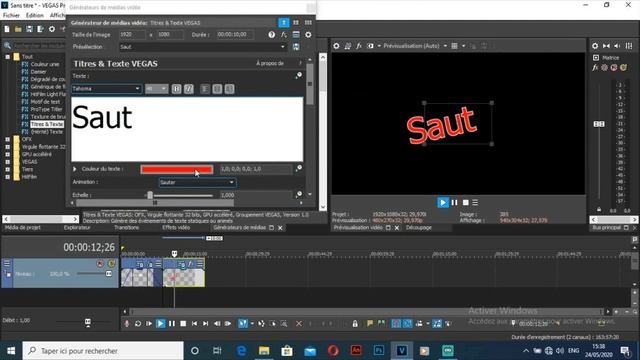Viewport: 640px width, 360px height.
Task: Align text left in the text editor
Action: click(x=205, y=89)
